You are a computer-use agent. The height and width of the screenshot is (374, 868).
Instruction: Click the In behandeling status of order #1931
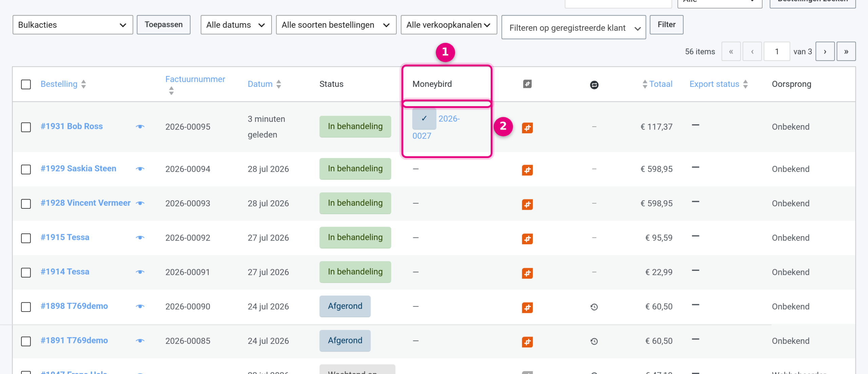(x=355, y=127)
